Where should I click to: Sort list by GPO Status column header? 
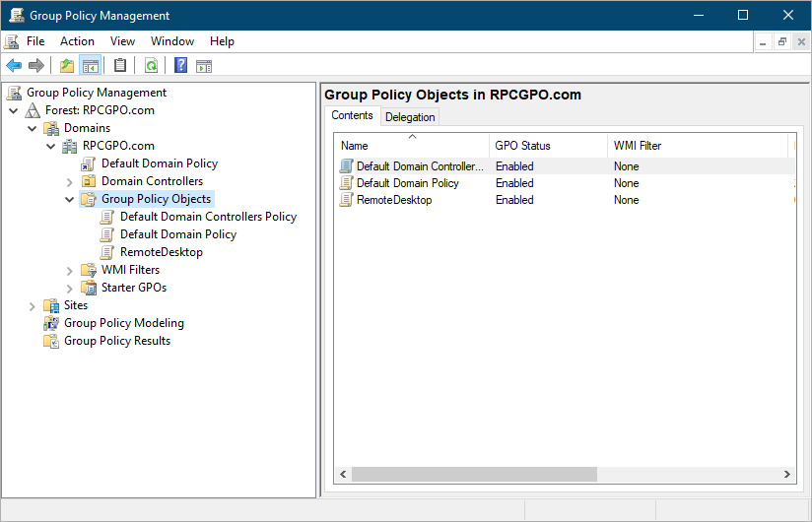coord(522,146)
